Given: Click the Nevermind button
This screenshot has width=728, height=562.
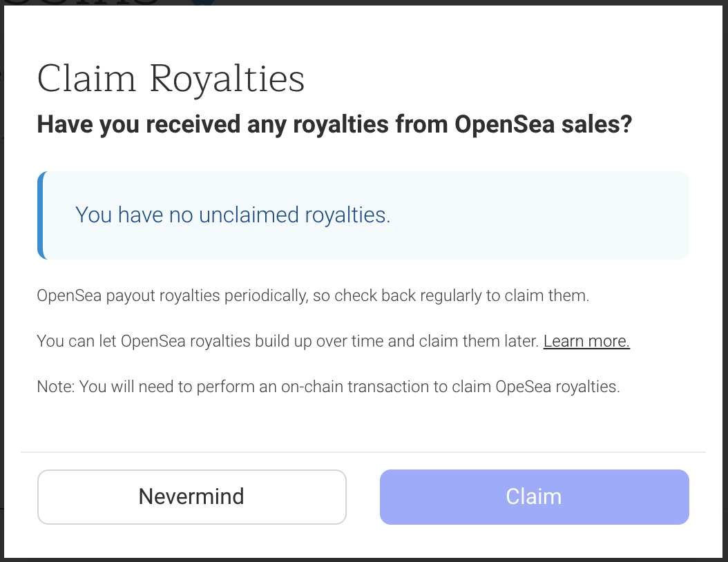Looking at the screenshot, I should 192,496.
